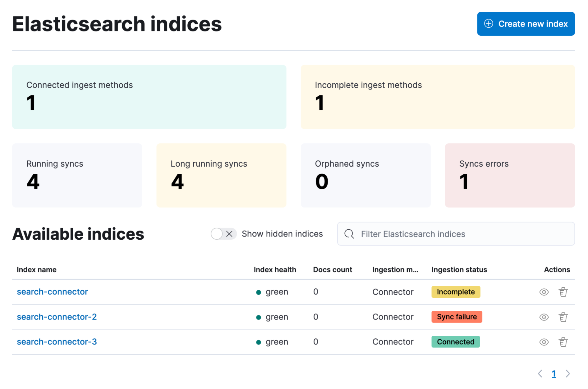Click the Ingestion m... column header

click(x=395, y=269)
